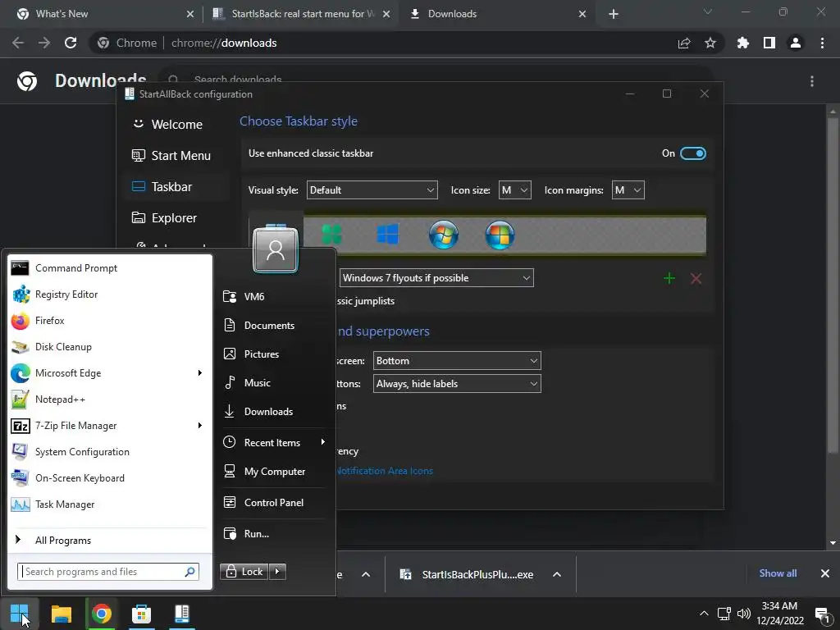Expand the Recent Items submenu
This screenshot has width=840, height=630.
[x=323, y=442]
